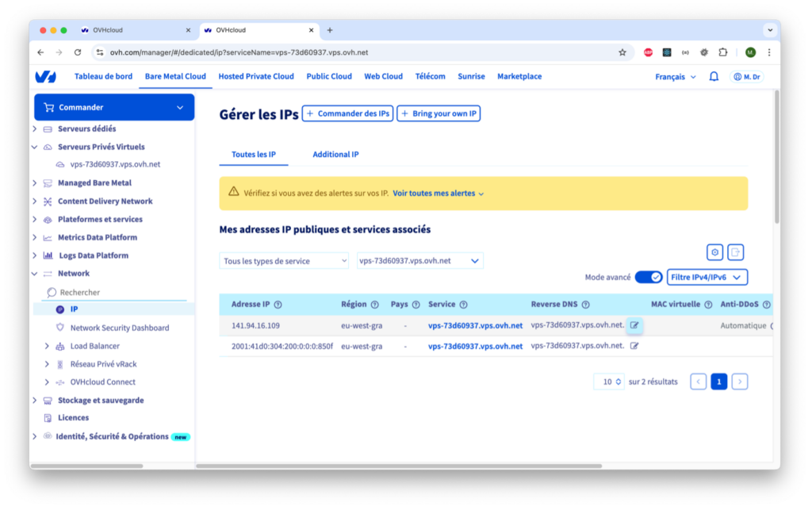Reload the page in the browser
Viewport: 812px width, 510px height.
pos(78,52)
